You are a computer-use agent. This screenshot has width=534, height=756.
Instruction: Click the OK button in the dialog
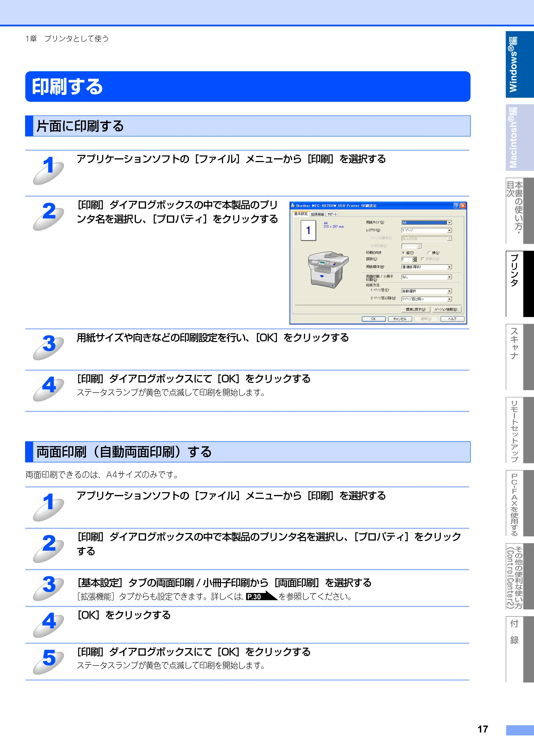[373, 319]
